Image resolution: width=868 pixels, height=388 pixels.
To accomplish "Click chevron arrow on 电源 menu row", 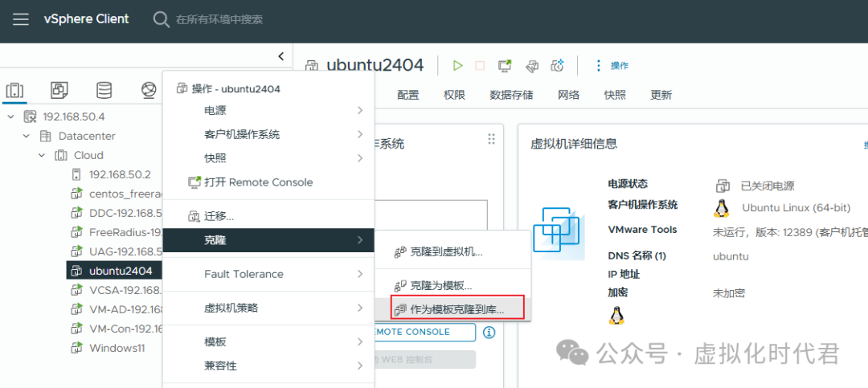I will coord(360,111).
